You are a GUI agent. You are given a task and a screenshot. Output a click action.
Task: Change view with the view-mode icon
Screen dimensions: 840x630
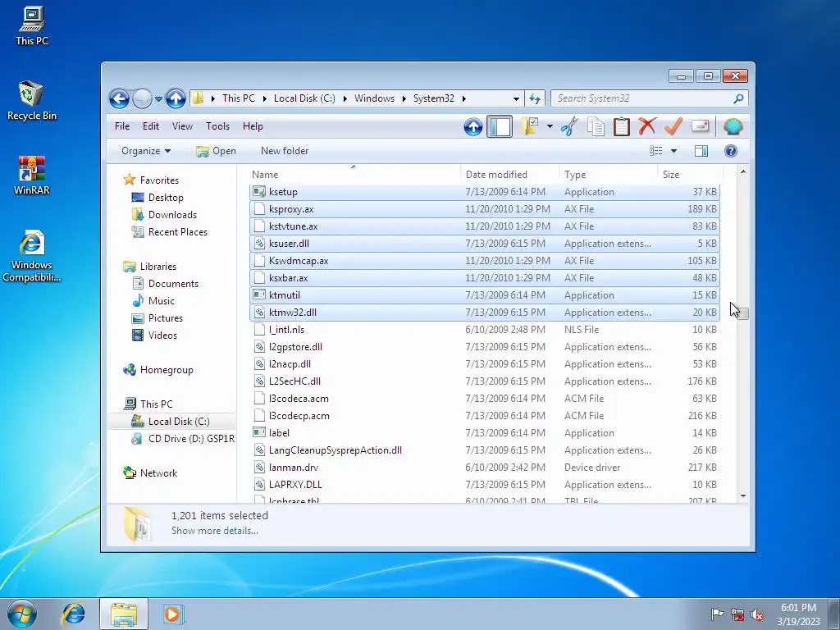tap(656, 151)
